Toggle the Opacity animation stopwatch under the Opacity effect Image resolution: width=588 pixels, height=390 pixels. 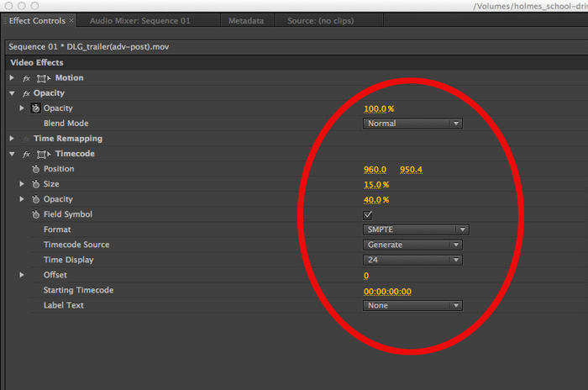35,108
